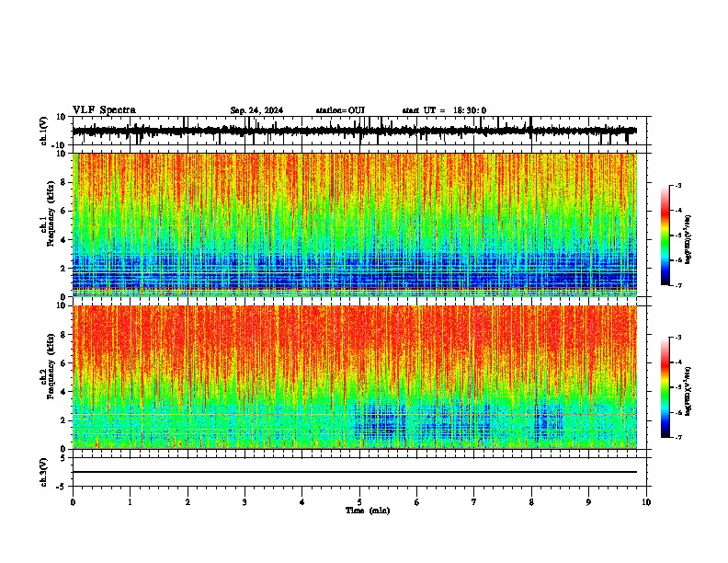Click the 'start UT = 18:30:0' text
The width and height of the screenshot is (728, 563).
pyautogui.click(x=444, y=110)
